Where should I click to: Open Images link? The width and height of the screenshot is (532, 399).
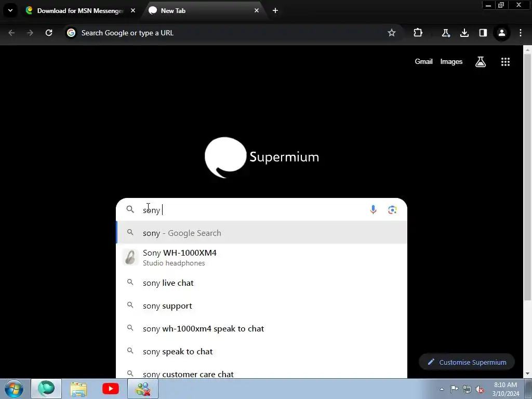coord(451,62)
